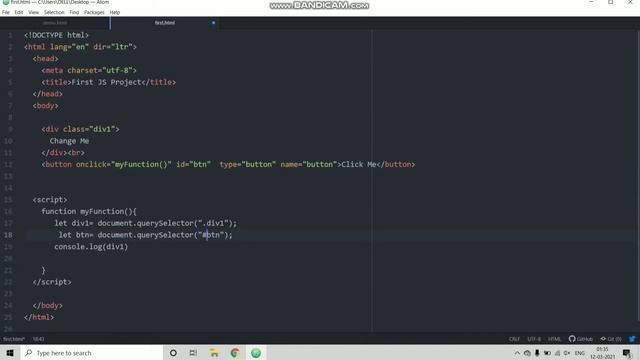Click the console.log(div1) line
Image resolution: width=640 pixels, height=360 pixels.
pos(91,247)
